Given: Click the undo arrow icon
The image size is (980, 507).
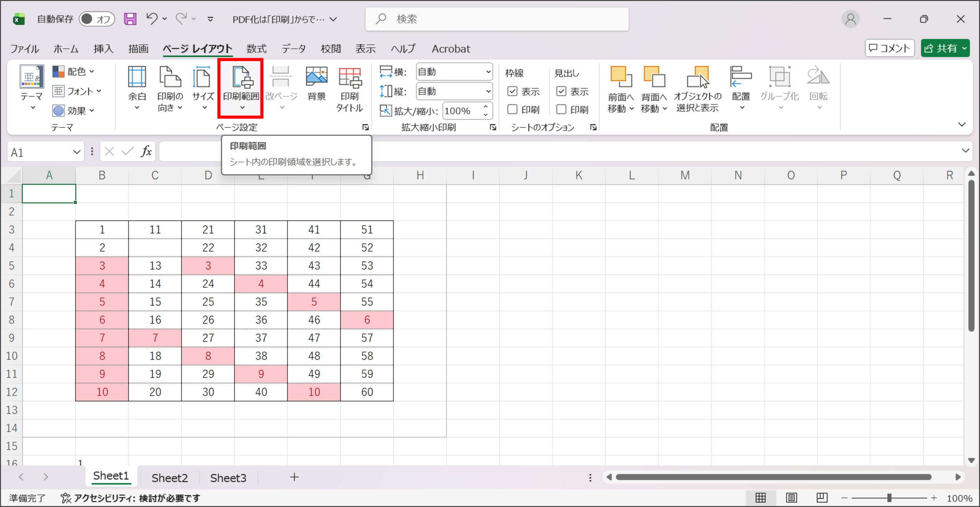Looking at the screenshot, I should point(152,18).
